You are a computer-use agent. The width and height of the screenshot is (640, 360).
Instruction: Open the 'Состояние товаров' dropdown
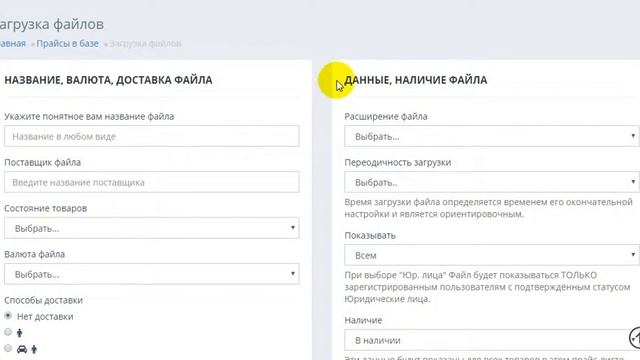click(x=151, y=228)
